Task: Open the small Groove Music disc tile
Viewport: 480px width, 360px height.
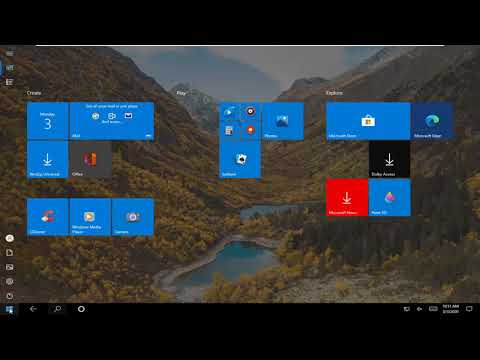Action: (250, 111)
